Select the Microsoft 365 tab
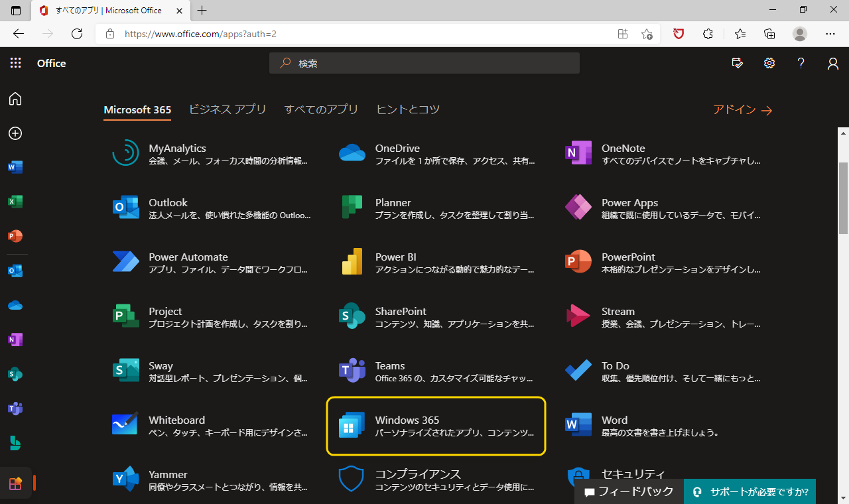 coord(137,109)
